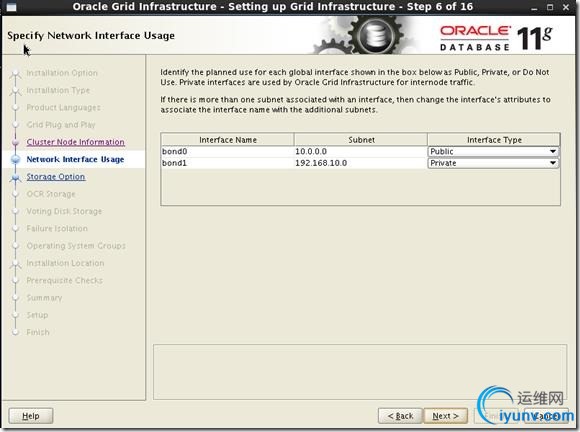Select the bond1 interface name cell
Screen dimensions: 580x432
[227, 163]
